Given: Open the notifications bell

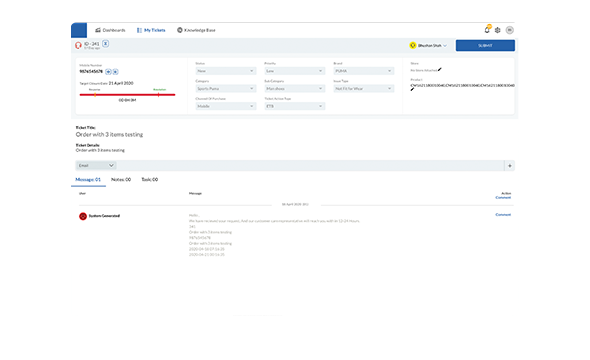Looking at the screenshot, I should click(x=487, y=30).
